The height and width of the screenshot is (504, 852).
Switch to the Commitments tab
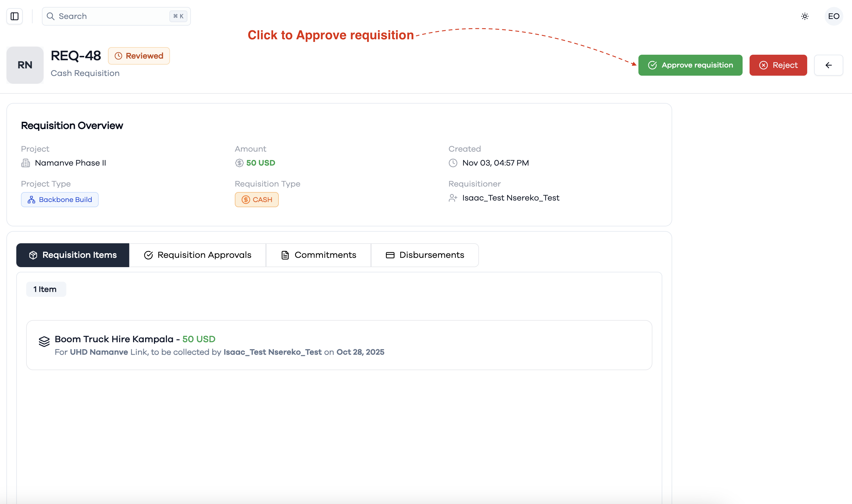tap(318, 255)
